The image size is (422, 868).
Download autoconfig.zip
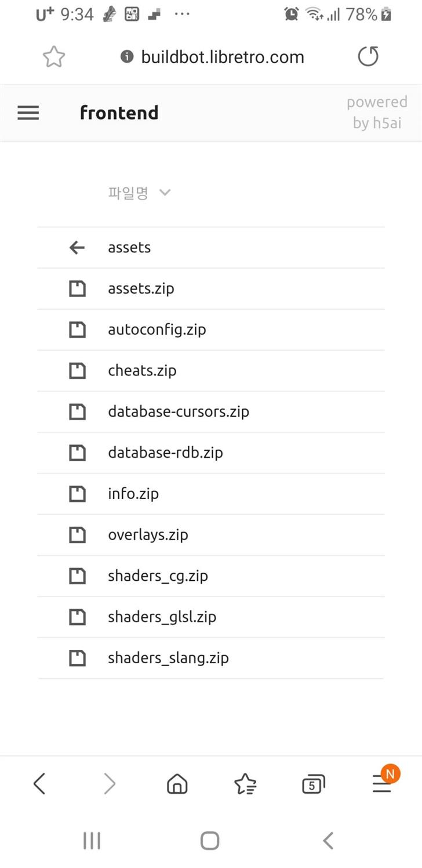pos(211,330)
